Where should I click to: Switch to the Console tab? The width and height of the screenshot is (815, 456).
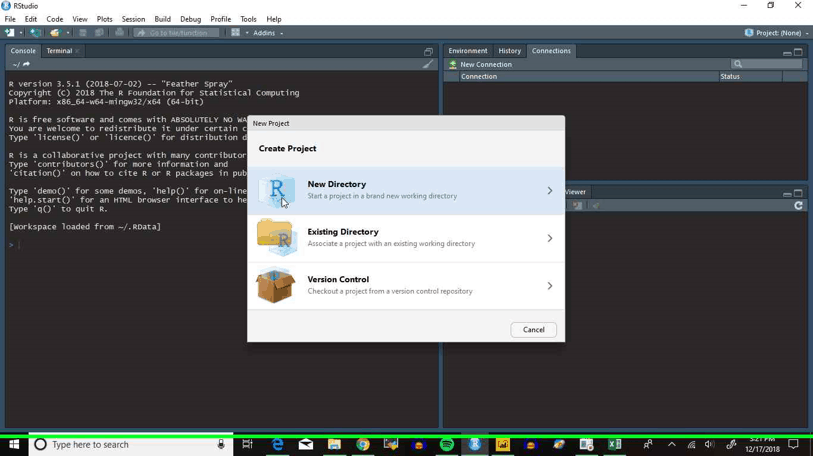[x=23, y=51]
